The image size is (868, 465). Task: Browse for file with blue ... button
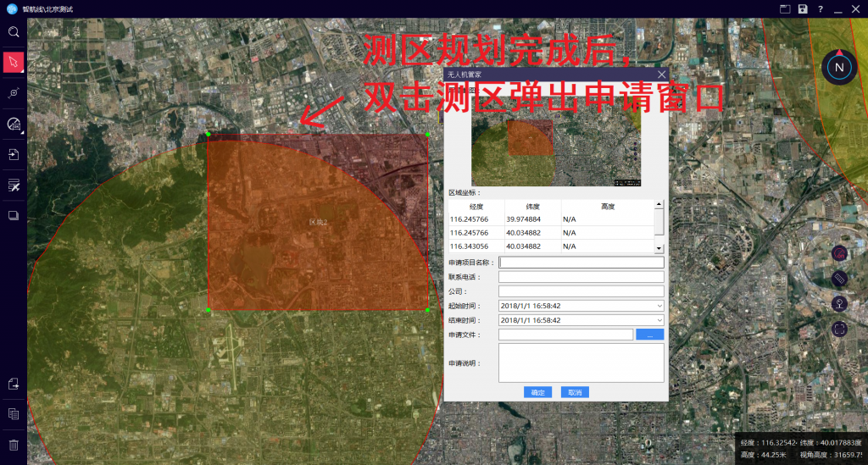tap(650, 335)
